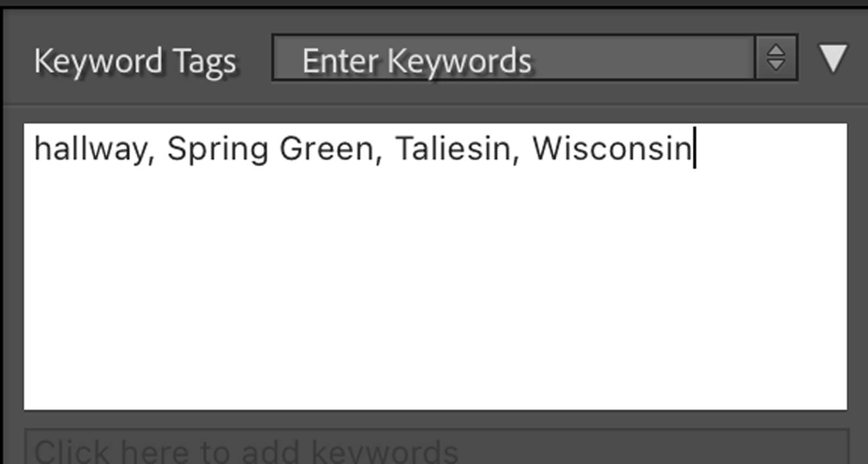This screenshot has height=464, width=868.
Task: Click the up-down arrows beside Enter Keywords
Action: click(776, 58)
